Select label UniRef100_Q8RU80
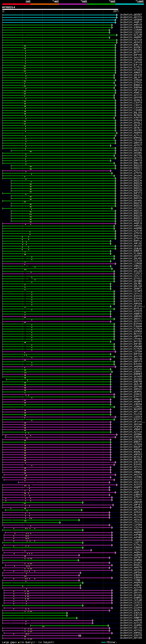Screen dimensions: 146x644 click(131, 316)
